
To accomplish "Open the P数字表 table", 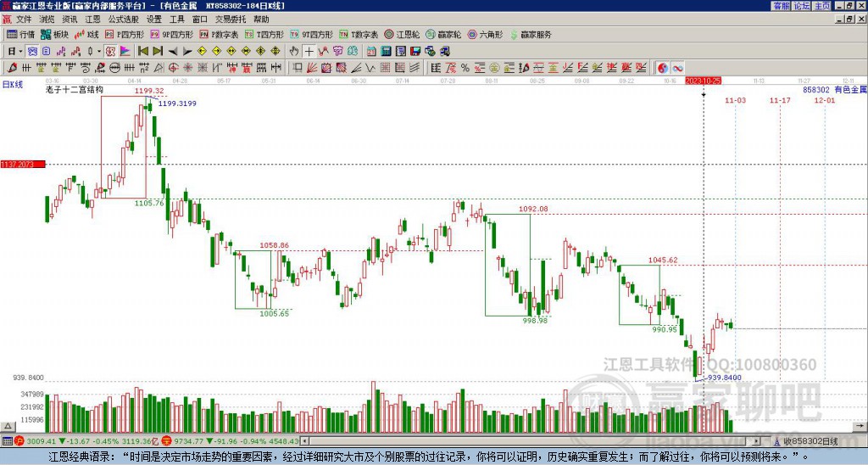I will tap(219, 34).
